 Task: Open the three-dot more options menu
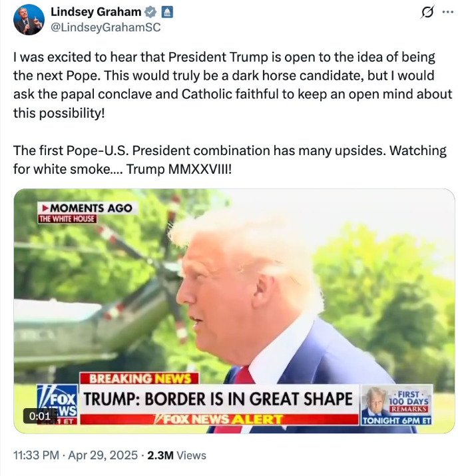(x=448, y=12)
